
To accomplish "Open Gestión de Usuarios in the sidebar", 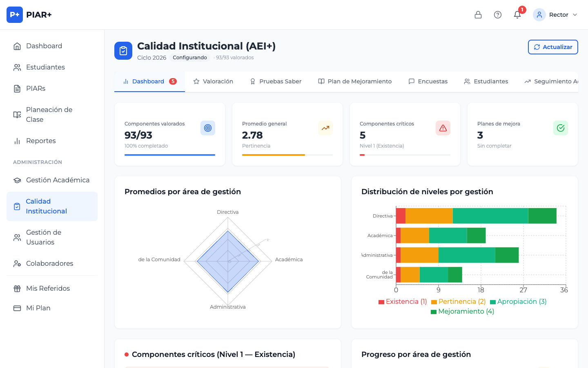I will [x=52, y=237].
